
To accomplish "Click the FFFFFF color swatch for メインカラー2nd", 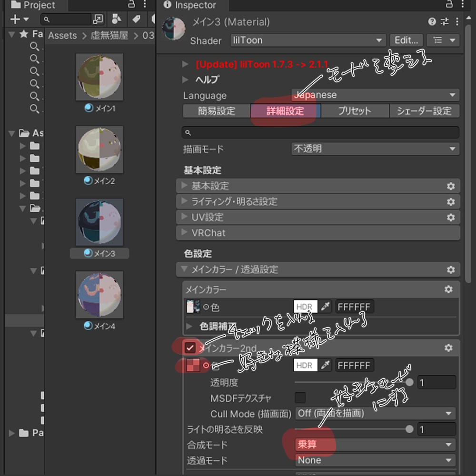I will (355, 365).
